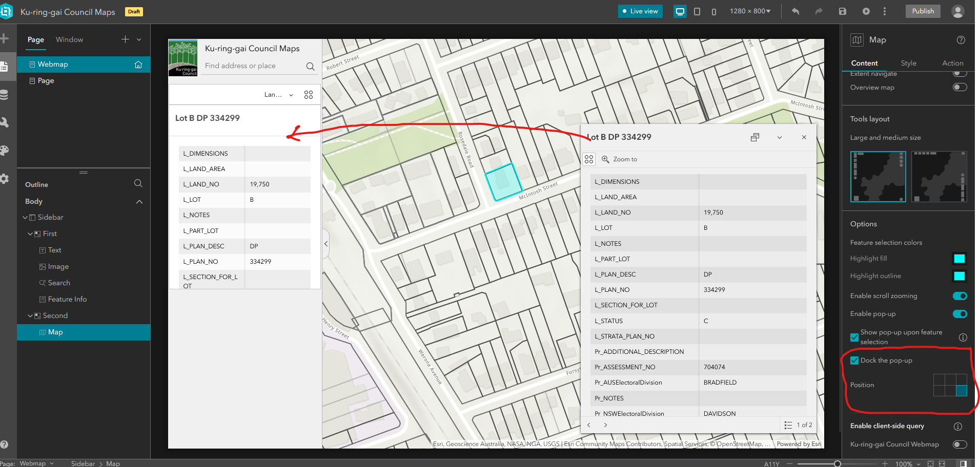This screenshot has width=980, height=467.
Task: Collapse the First node in the Outline tree
Action: point(30,233)
